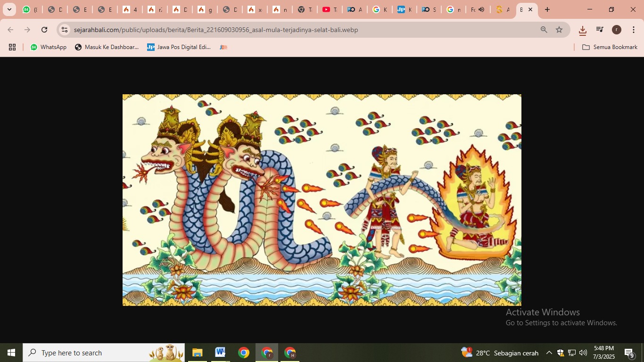Open the first Chrome taskbar icon

coord(243,353)
